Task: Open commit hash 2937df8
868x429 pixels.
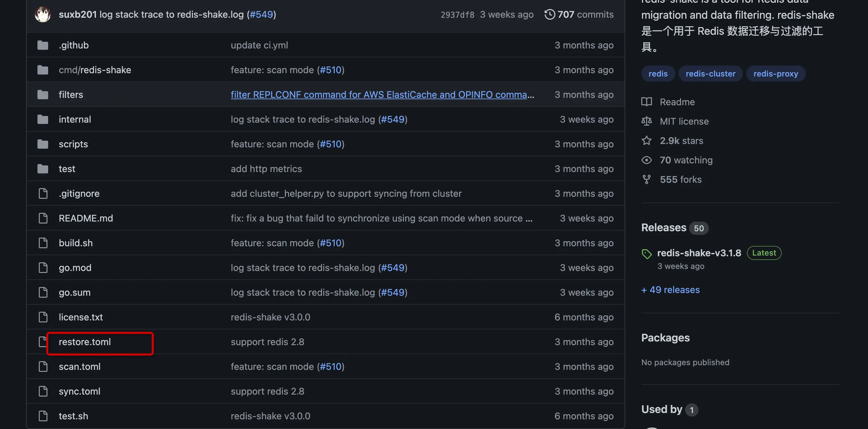Action: click(457, 15)
